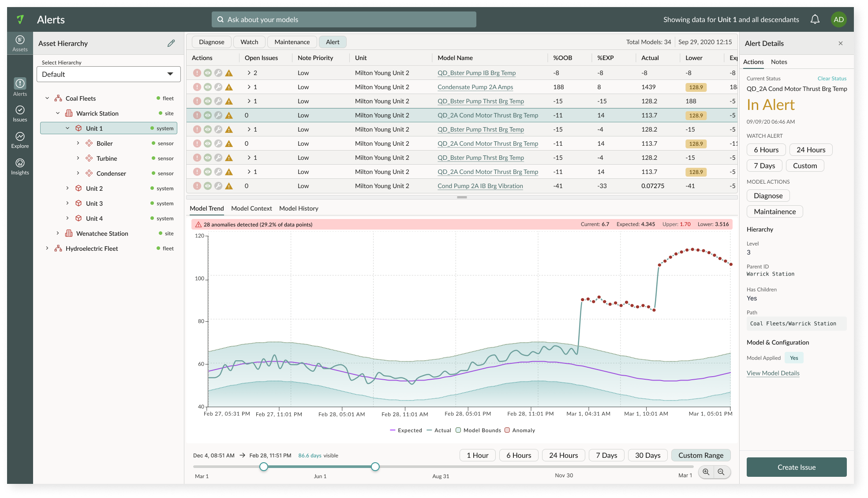
Task: Click wrench icon in Cond Pump 2A IB Brg Vibration row
Action: click(x=218, y=186)
